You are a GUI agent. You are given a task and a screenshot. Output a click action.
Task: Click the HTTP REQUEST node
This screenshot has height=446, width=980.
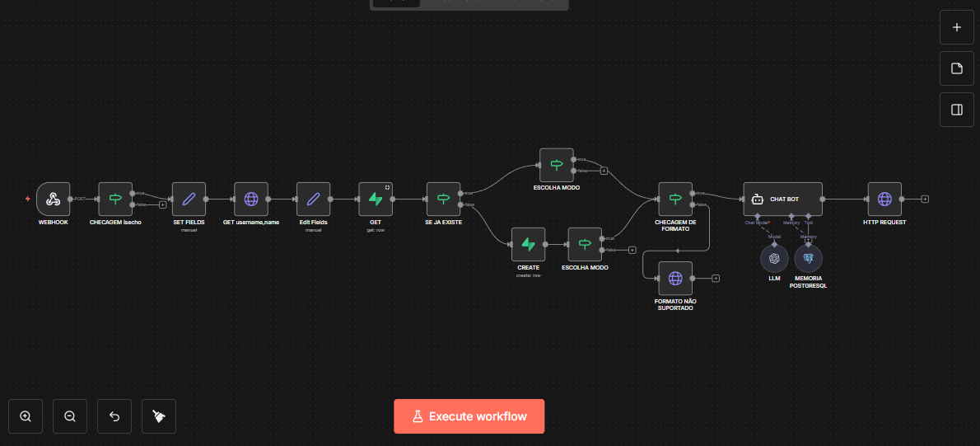(884, 199)
